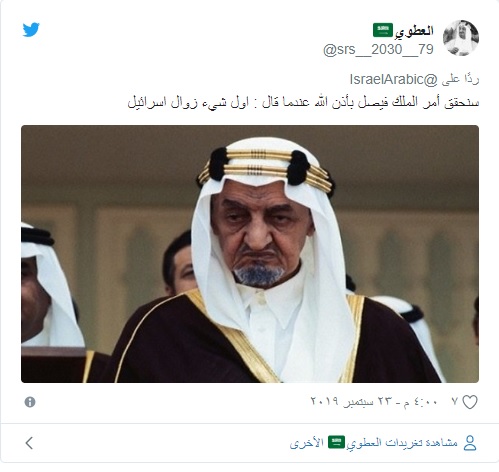This screenshot has height=472, width=499.
Task: Click the Arabic tweet text line
Action: (303, 102)
